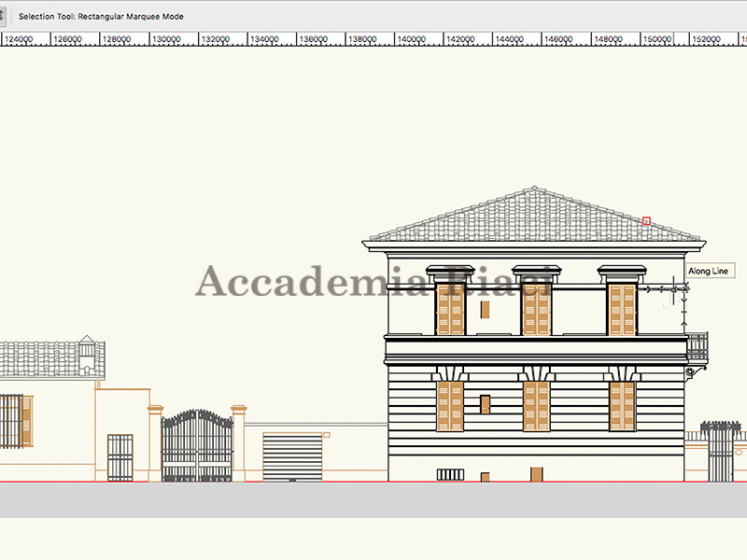Click ruler value 140000
747x560 pixels.
[412, 39]
